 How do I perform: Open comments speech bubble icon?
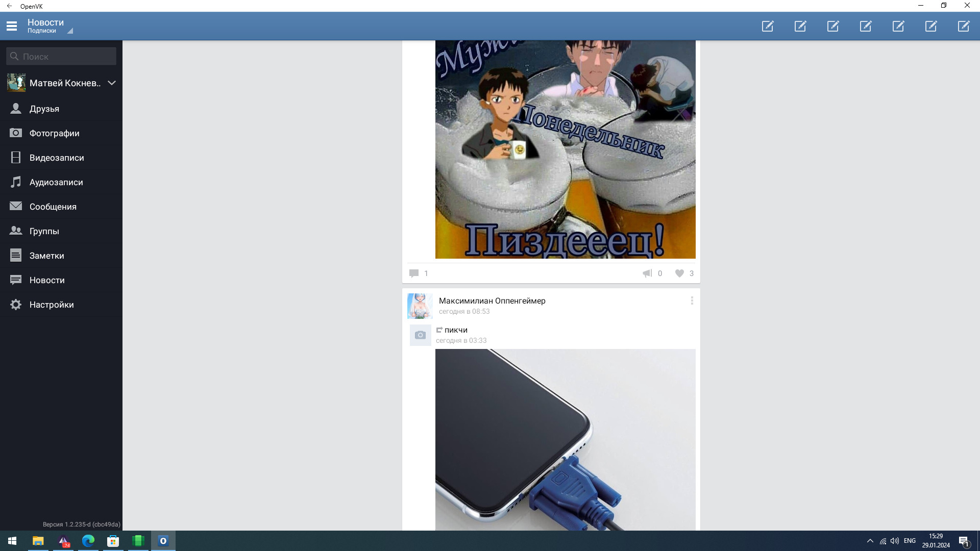[x=414, y=273]
